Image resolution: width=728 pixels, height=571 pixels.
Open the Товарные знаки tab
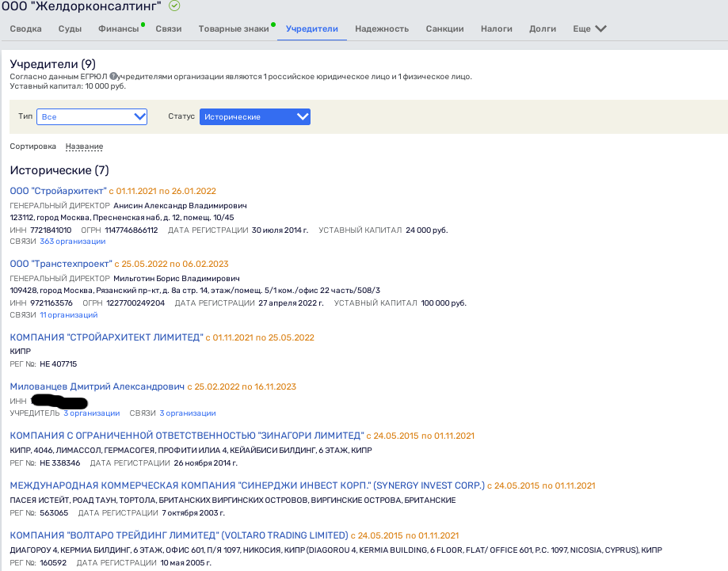233,29
